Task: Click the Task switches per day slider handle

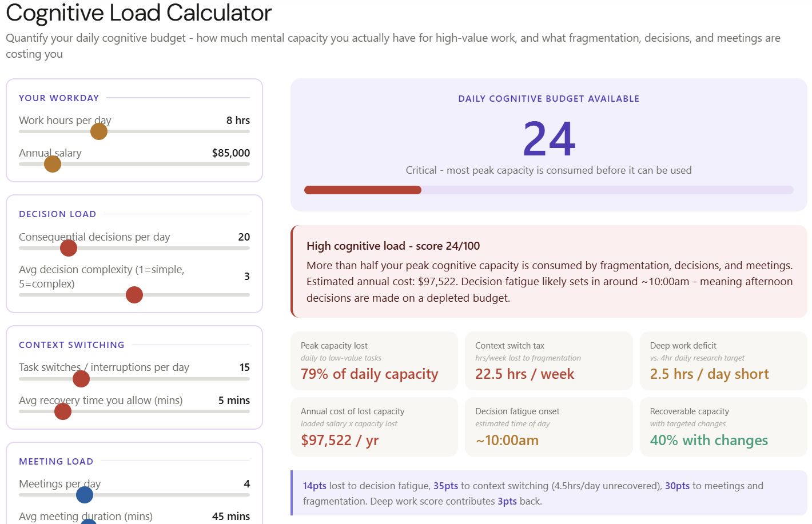Action: 81,378
